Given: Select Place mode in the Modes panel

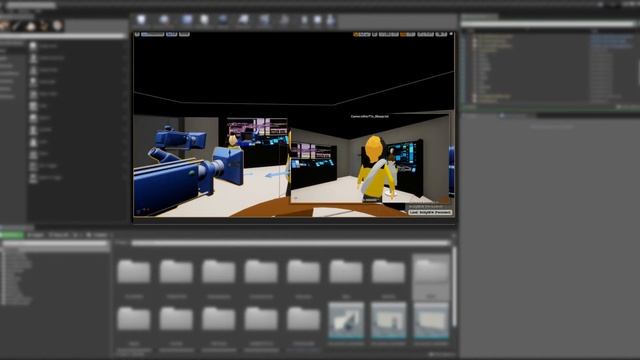Looking at the screenshot, I should pos(4,26).
